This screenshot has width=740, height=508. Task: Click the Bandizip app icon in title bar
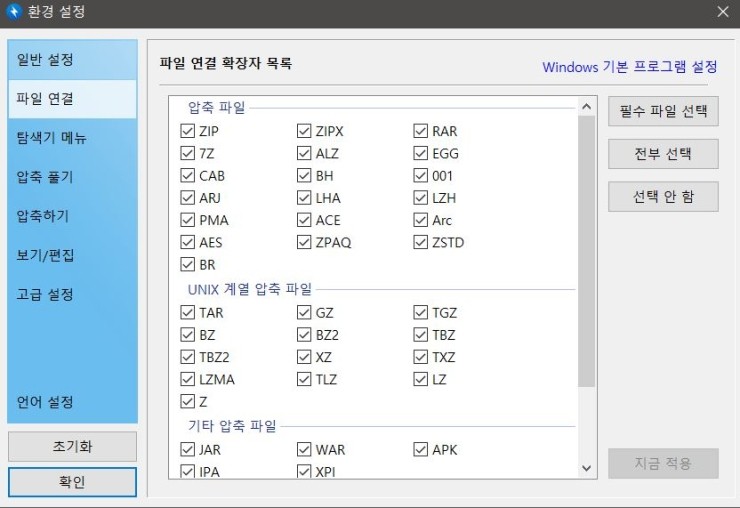tap(14, 11)
